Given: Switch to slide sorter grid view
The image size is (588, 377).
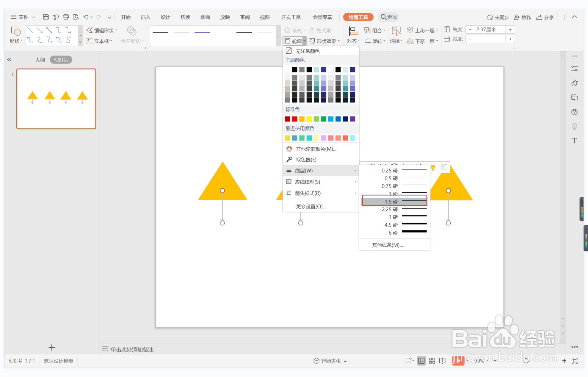Looking at the screenshot, I should click(x=432, y=361).
